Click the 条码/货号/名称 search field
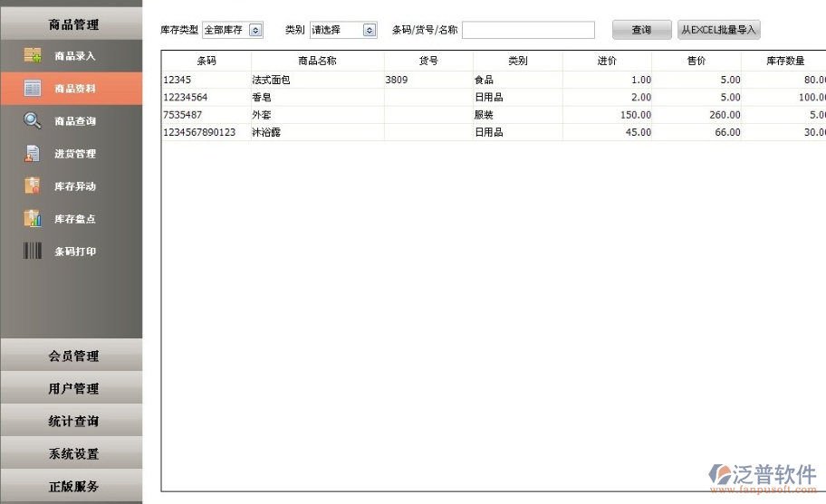The image size is (826, 504). point(528,30)
